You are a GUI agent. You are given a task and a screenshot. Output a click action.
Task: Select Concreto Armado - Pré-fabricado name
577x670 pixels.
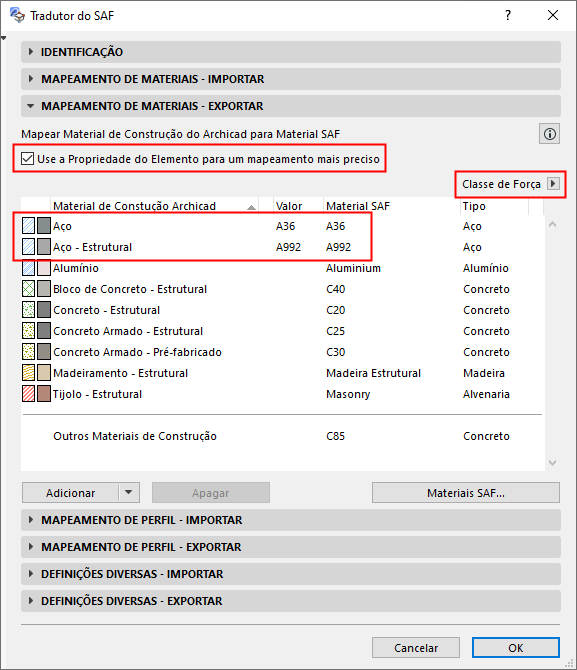pos(137,352)
